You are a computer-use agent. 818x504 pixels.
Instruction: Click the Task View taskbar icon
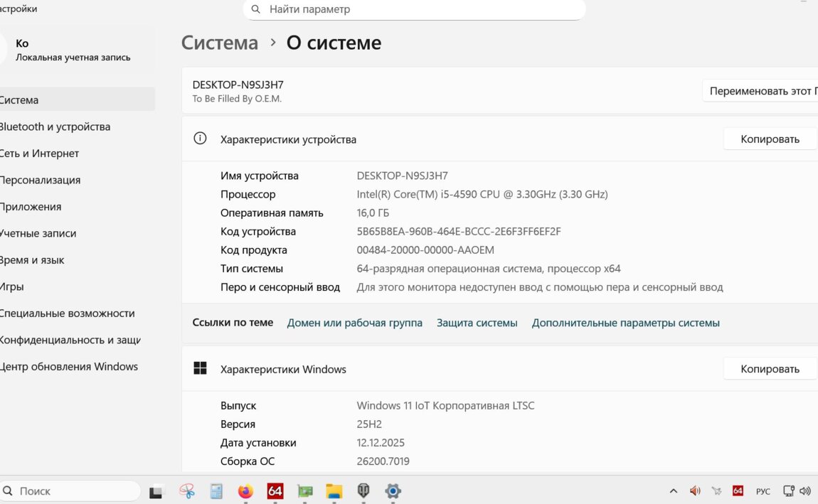(157, 490)
